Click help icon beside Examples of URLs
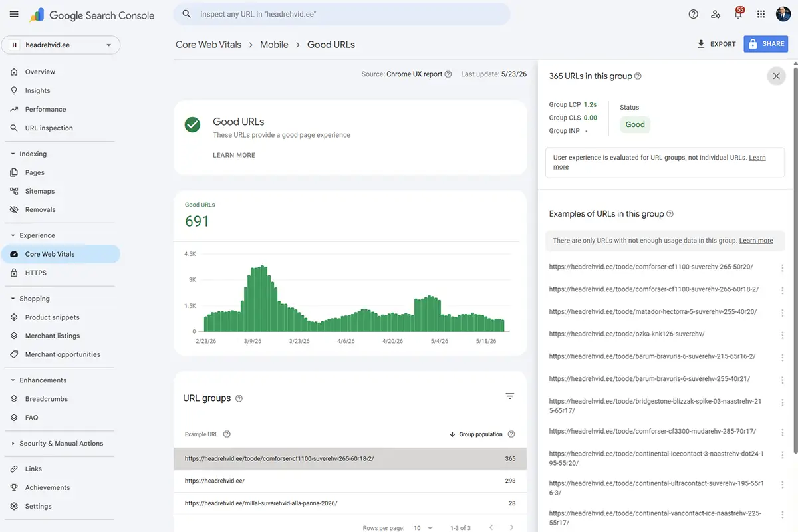This screenshot has width=798, height=532. coord(670,214)
